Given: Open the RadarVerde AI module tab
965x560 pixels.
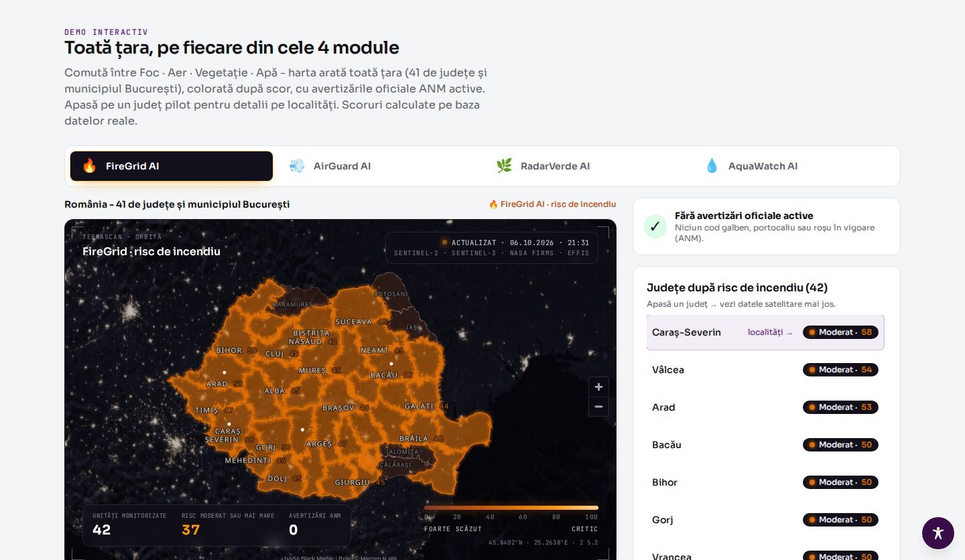Looking at the screenshot, I should point(586,166).
